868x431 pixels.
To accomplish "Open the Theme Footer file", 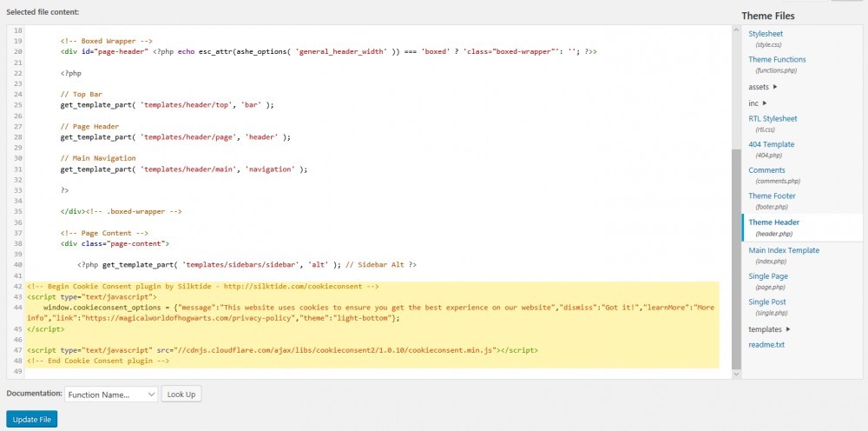I will (772, 196).
